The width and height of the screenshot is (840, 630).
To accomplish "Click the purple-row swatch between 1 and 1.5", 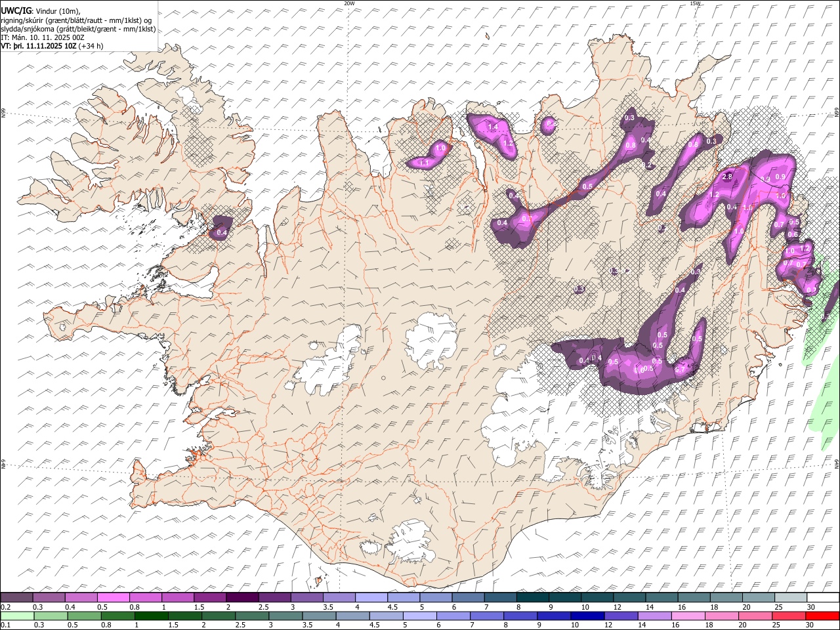I will [x=177, y=597].
